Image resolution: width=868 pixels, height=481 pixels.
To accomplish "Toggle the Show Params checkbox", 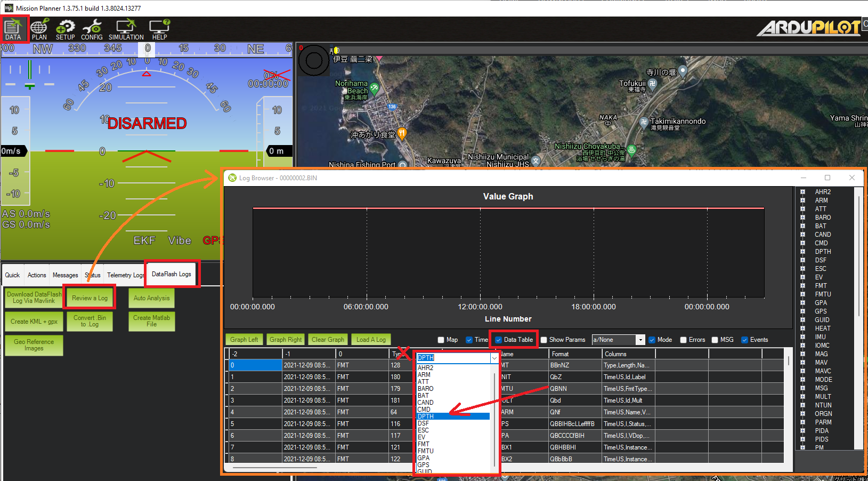I will 544,340.
